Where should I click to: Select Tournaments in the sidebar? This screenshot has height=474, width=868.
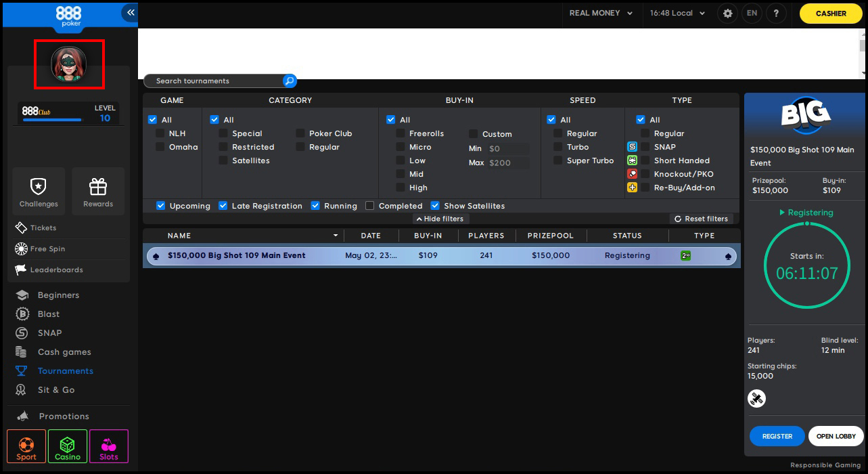point(55,371)
